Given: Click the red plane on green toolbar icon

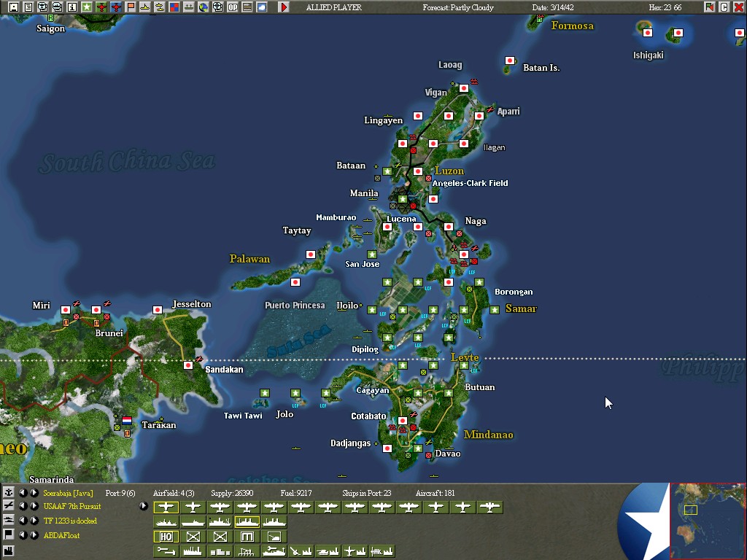Looking at the screenshot, I should click(x=101, y=7).
